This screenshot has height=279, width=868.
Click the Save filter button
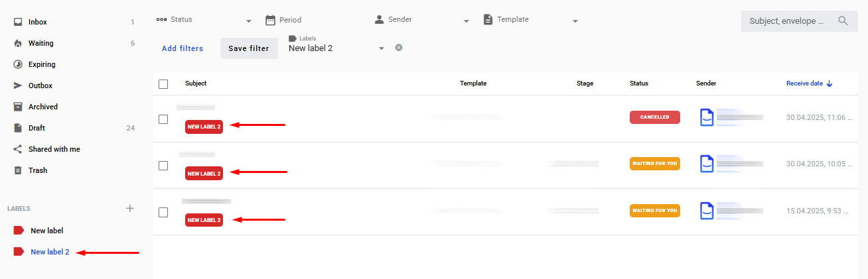click(x=249, y=48)
